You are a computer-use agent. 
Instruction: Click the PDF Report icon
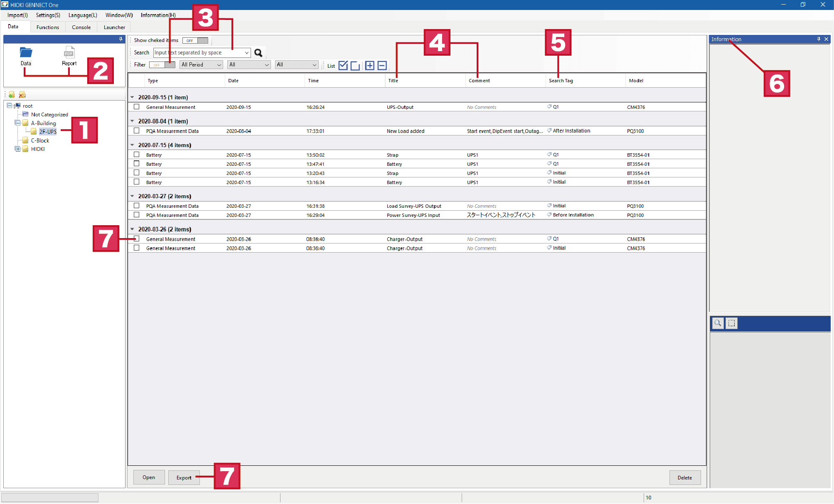(69, 53)
